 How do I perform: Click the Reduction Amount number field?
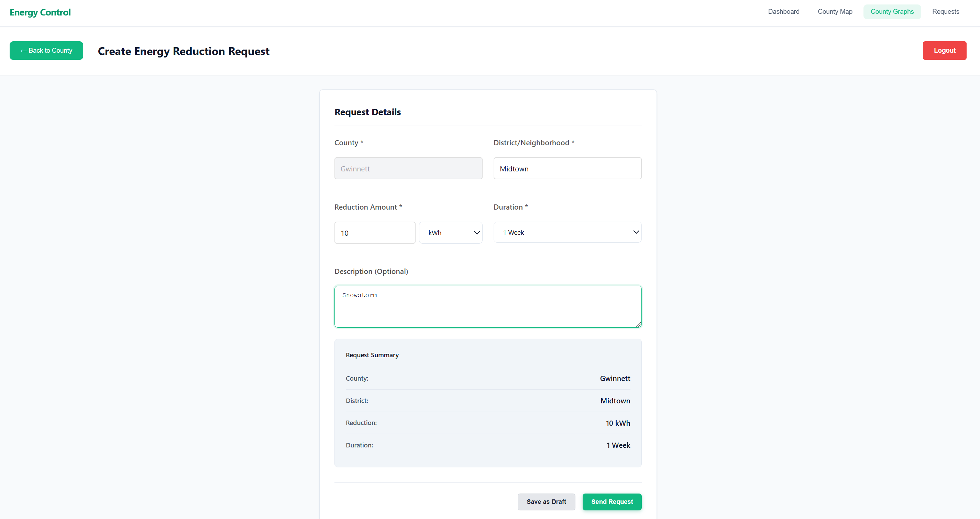pos(374,233)
